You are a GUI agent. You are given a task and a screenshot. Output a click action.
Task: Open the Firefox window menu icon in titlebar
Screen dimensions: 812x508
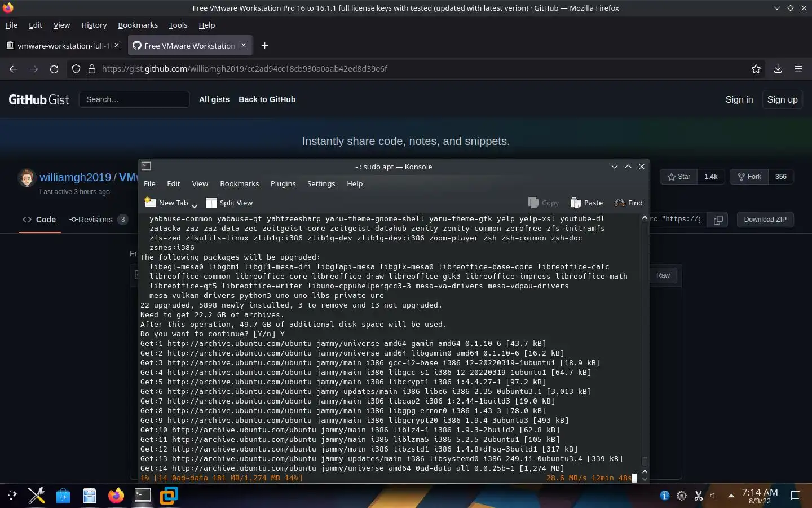pos(8,8)
